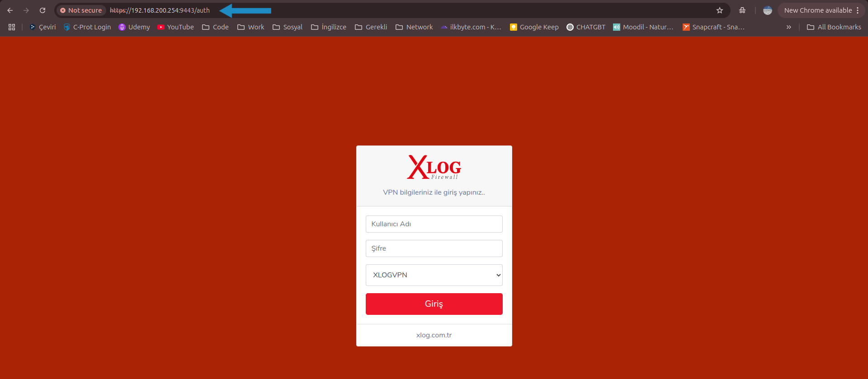Click the xlog.com.tr footer text
Image resolution: width=868 pixels, height=379 pixels.
(x=434, y=335)
